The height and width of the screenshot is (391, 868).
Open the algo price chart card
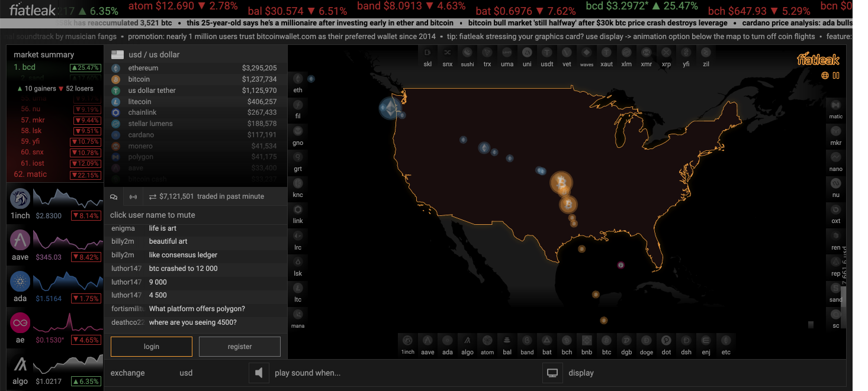point(55,370)
